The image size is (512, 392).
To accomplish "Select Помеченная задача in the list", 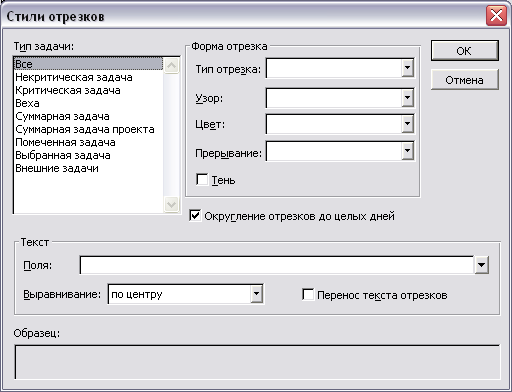I will [88, 142].
